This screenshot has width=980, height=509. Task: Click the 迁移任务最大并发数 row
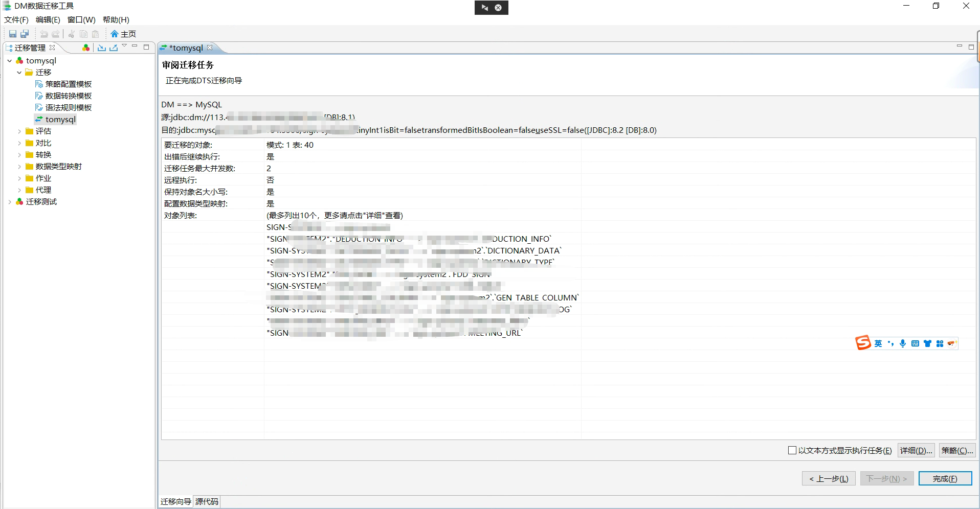coord(568,169)
